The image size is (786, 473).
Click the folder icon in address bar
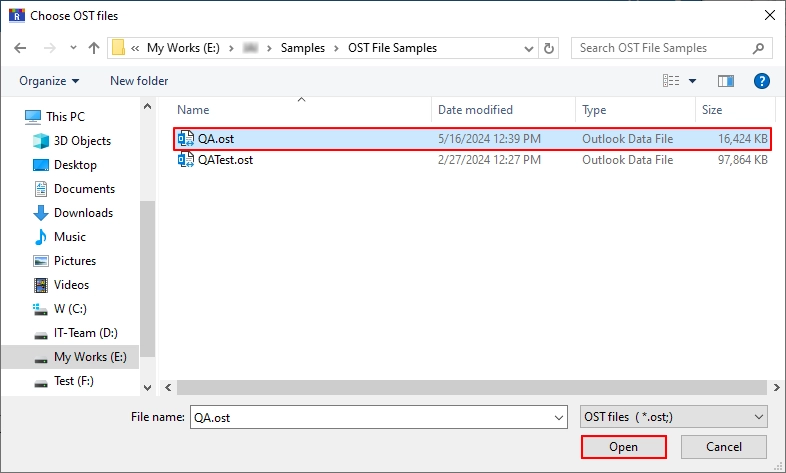pyautogui.click(x=118, y=48)
